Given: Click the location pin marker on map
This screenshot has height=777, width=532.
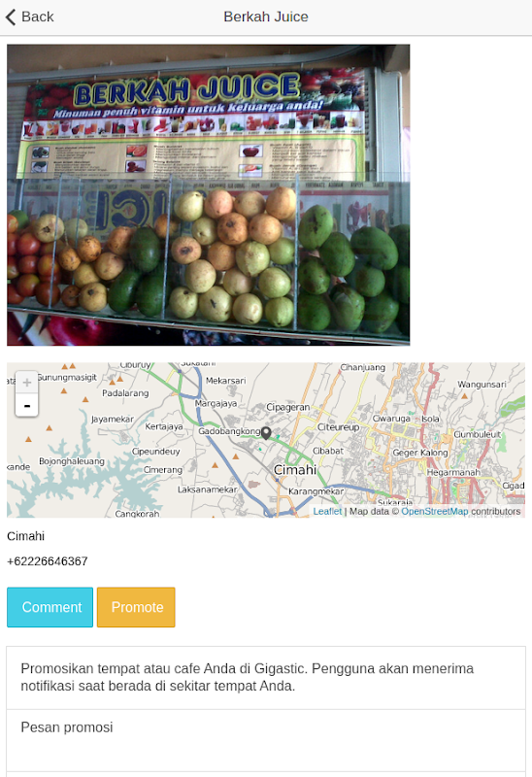Looking at the screenshot, I should click(x=266, y=433).
